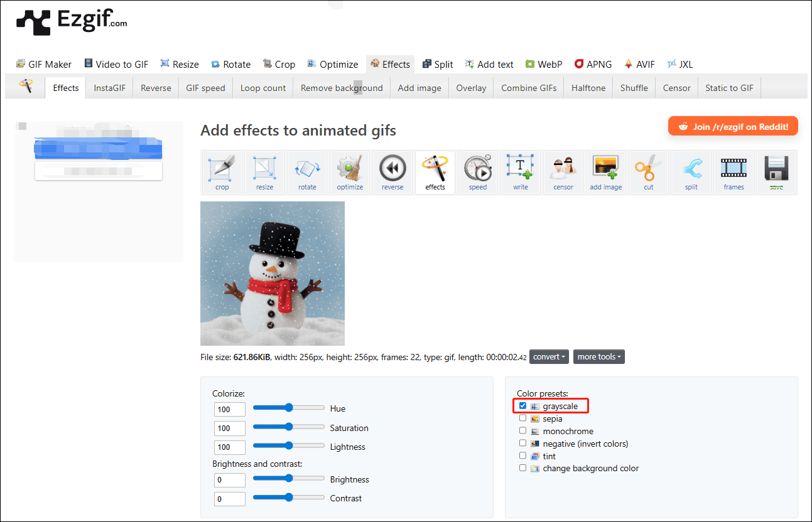Click the snowman GIF preview image
812x522 pixels.
tap(273, 274)
